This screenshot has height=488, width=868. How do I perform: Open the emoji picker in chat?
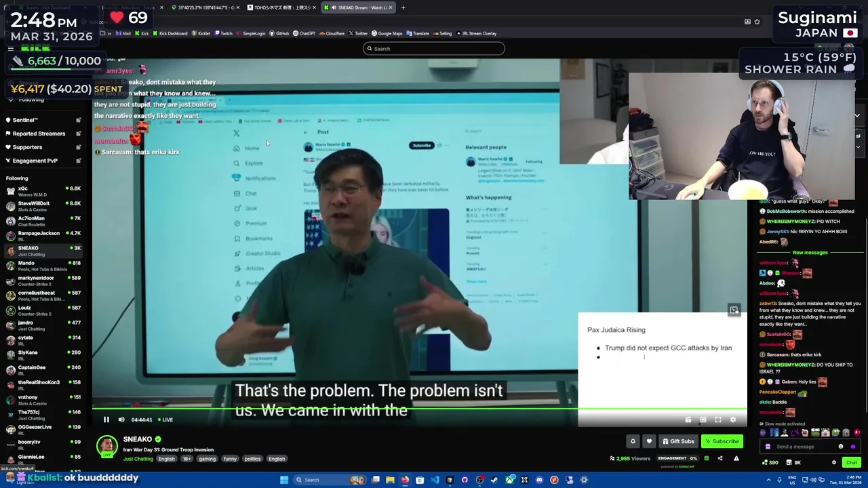click(841, 447)
